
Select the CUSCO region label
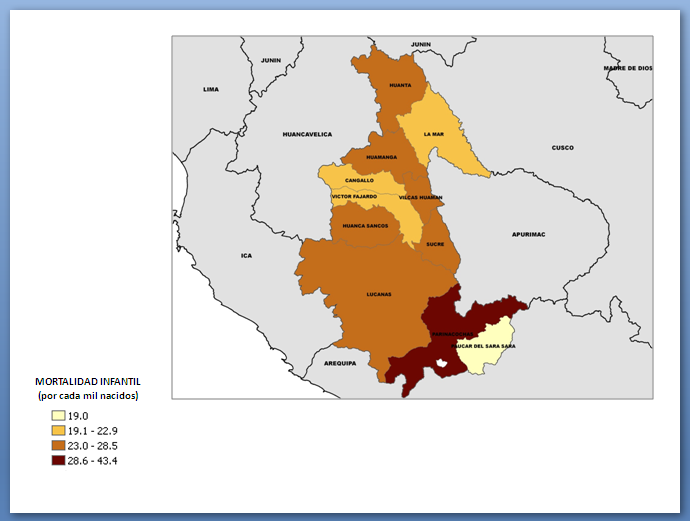pos(563,148)
